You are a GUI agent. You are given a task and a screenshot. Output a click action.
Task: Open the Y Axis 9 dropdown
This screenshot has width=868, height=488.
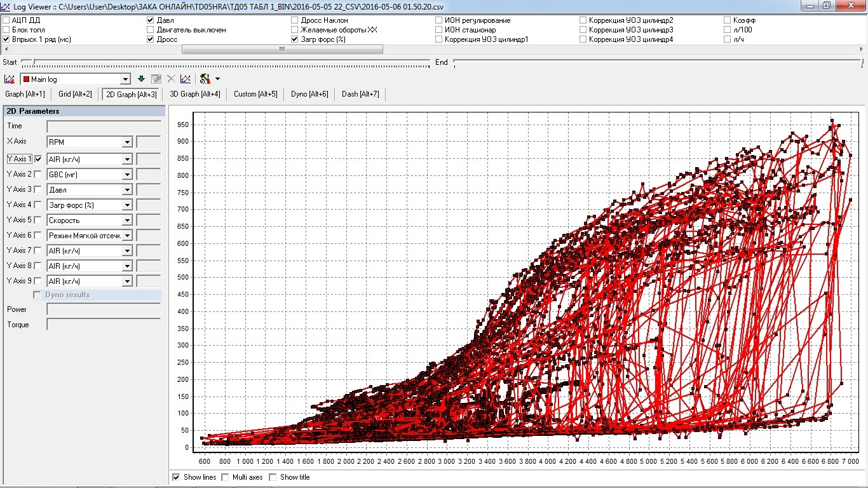tap(127, 281)
